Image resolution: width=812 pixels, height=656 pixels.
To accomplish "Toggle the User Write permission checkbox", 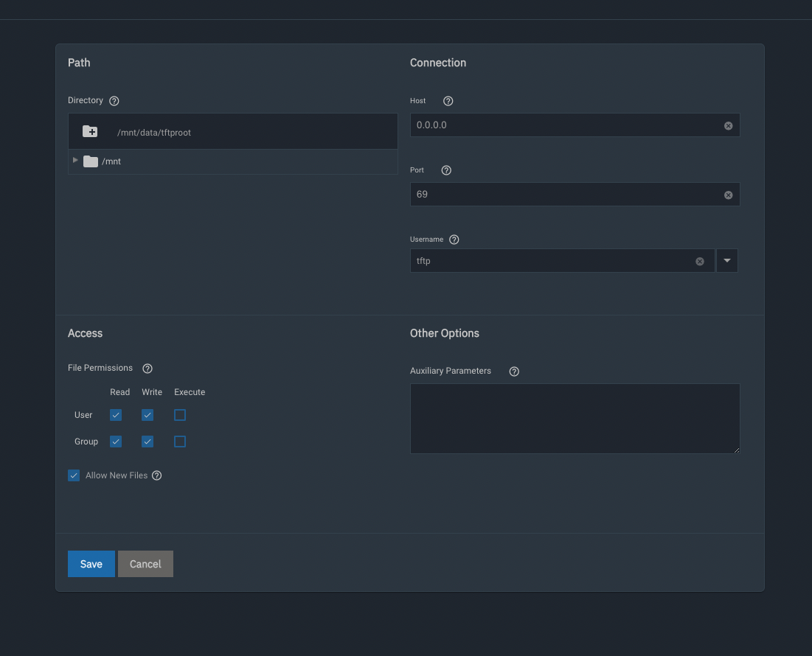I will [x=148, y=416].
